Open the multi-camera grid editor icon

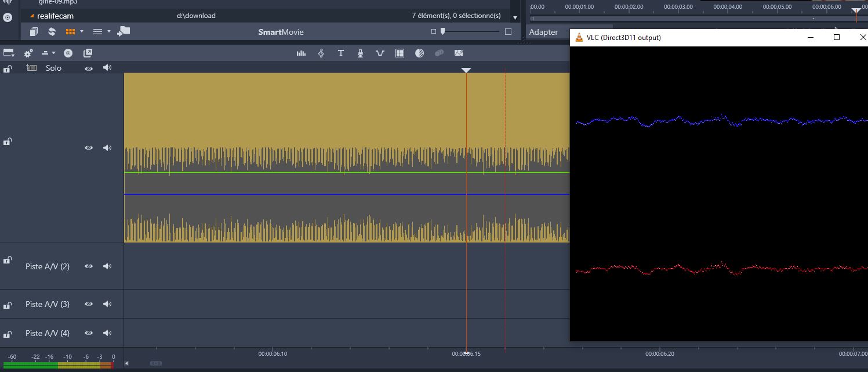[x=400, y=53]
